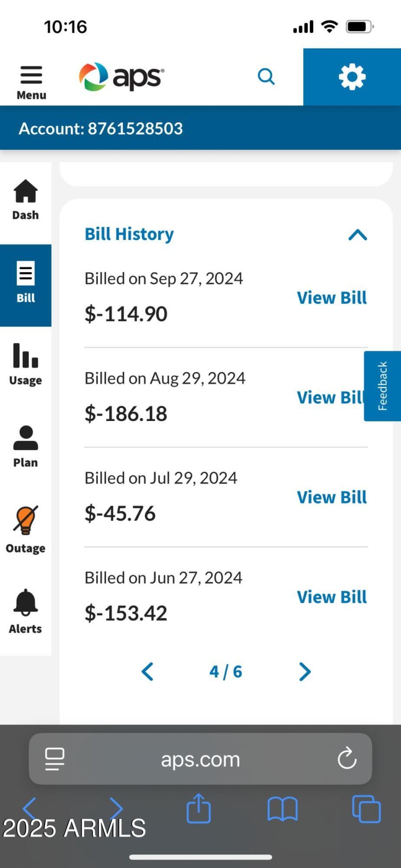Open the Usage chart section

pyautogui.click(x=26, y=364)
